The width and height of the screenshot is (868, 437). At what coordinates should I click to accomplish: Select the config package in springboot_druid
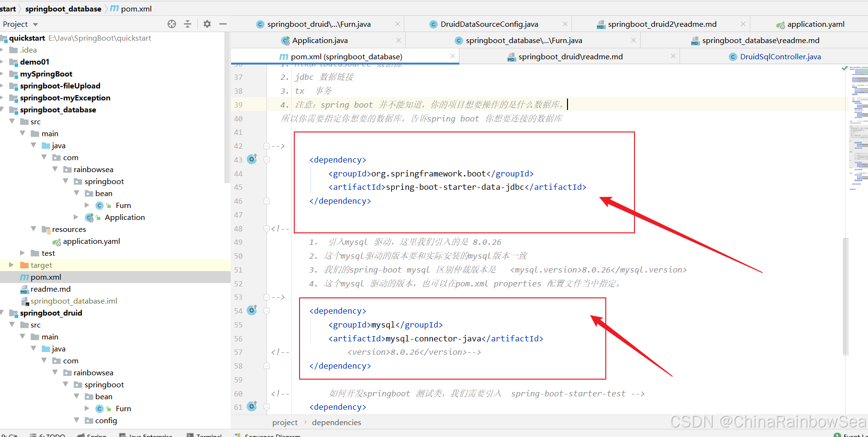click(106, 420)
